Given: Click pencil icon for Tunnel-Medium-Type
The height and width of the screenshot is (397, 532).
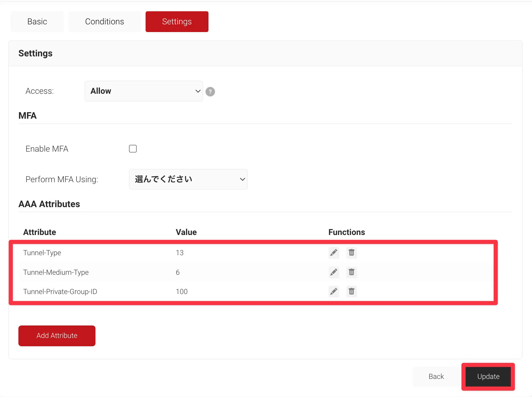Looking at the screenshot, I should pyautogui.click(x=334, y=272).
